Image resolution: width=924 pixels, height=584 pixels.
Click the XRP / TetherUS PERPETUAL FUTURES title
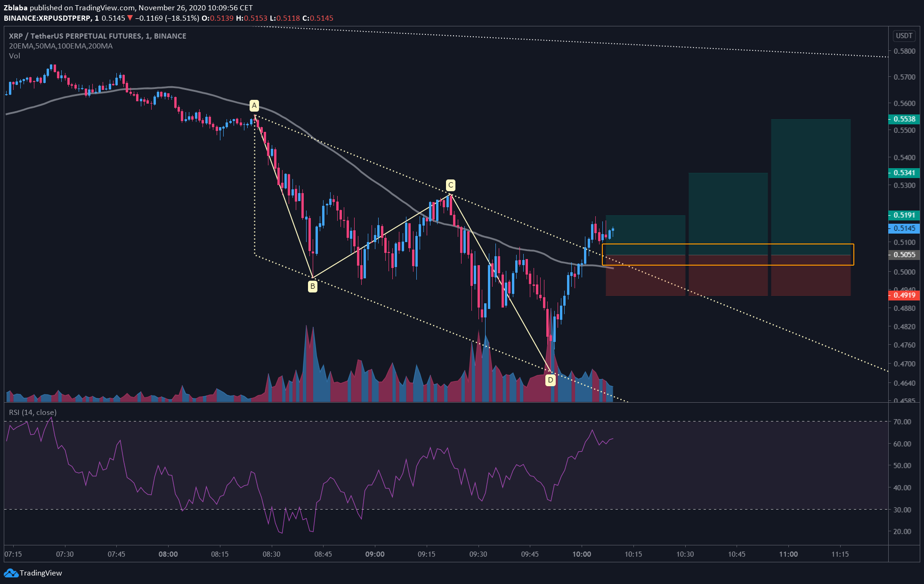pos(97,36)
